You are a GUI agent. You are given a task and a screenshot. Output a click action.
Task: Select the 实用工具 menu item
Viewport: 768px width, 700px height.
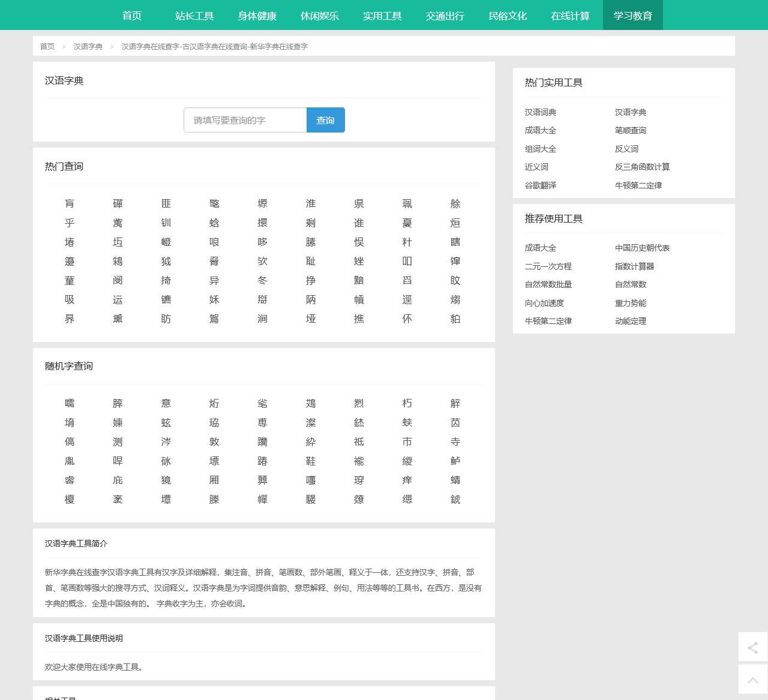tap(382, 16)
